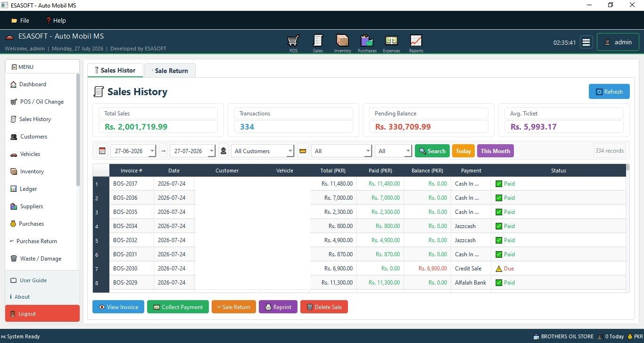
Task: Open the Sales toolbar icon
Action: (x=318, y=43)
